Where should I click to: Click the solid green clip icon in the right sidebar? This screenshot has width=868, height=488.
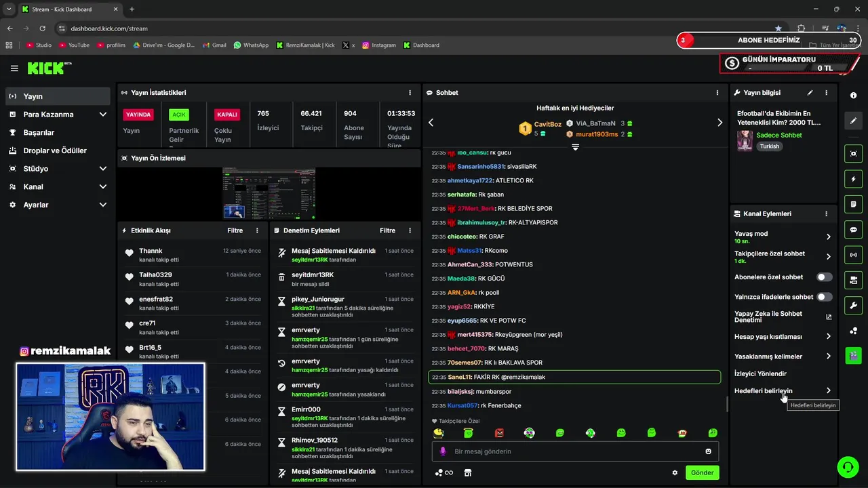(x=853, y=355)
